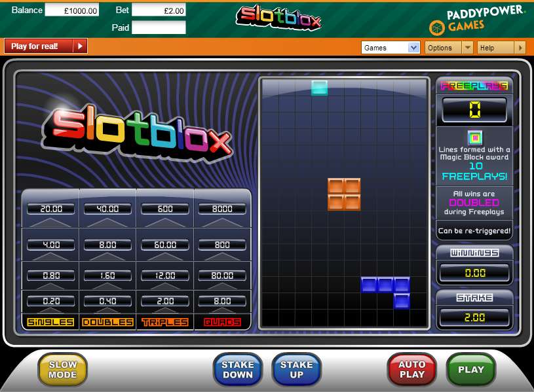The width and height of the screenshot is (534, 392).
Task: Click the Balance field showing £1000.00
Action: (x=72, y=10)
